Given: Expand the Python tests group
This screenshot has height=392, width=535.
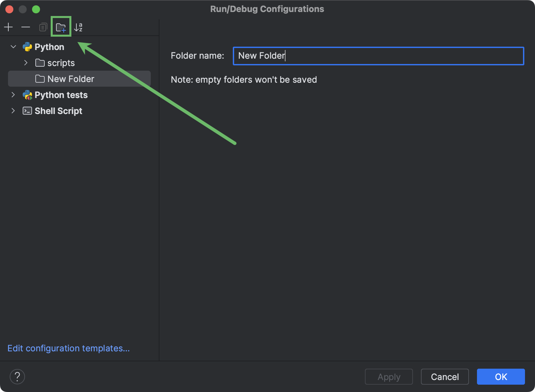Looking at the screenshot, I should (13, 95).
